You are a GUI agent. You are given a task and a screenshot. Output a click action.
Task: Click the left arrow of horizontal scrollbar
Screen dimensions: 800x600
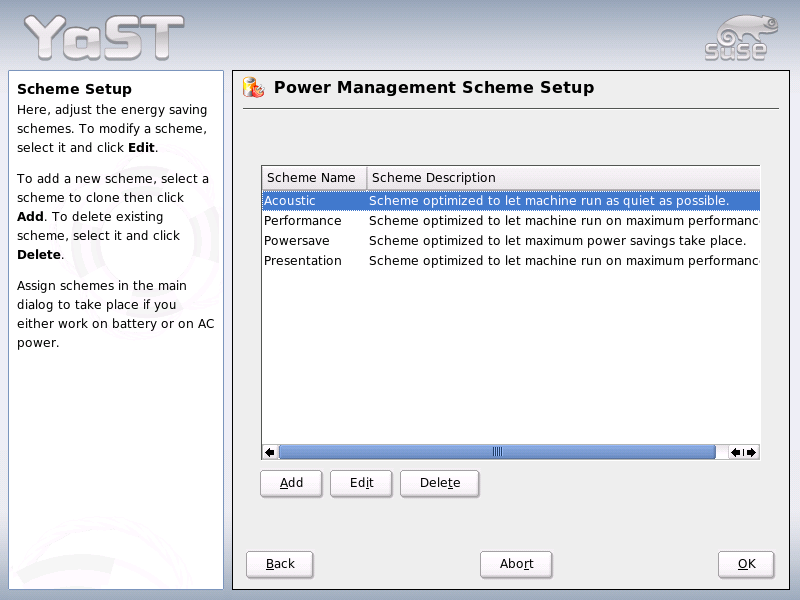click(270, 452)
